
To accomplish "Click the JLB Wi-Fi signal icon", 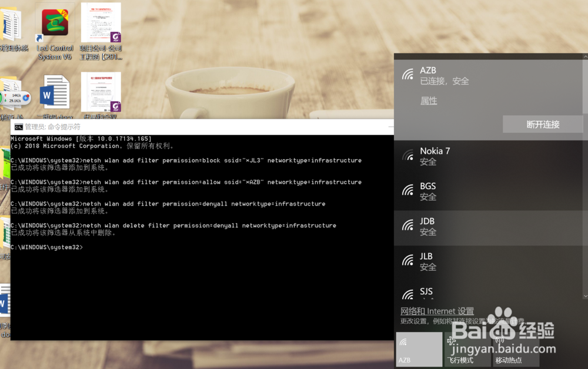I will point(407,260).
